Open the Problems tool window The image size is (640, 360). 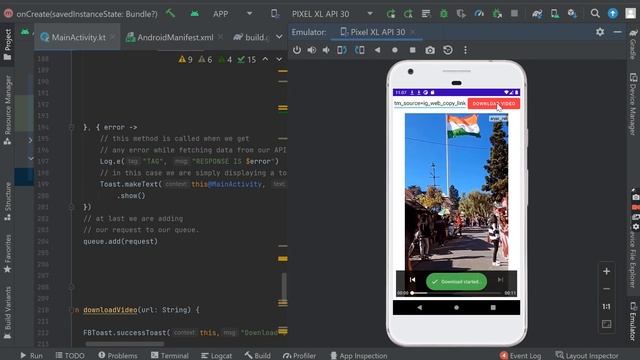point(118,356)
